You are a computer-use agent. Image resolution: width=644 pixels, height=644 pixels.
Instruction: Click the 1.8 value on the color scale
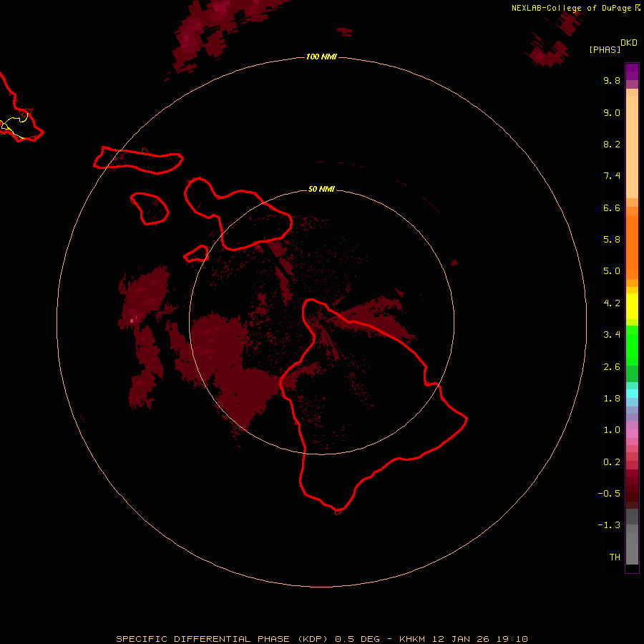click(x=612, y=399)
